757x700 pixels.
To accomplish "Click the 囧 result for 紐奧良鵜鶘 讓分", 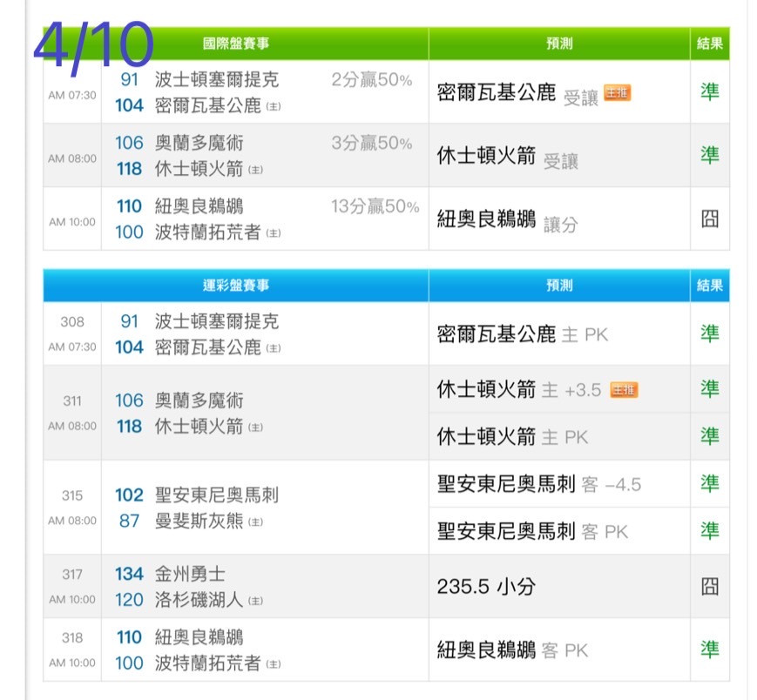I will tap(710, 219).
